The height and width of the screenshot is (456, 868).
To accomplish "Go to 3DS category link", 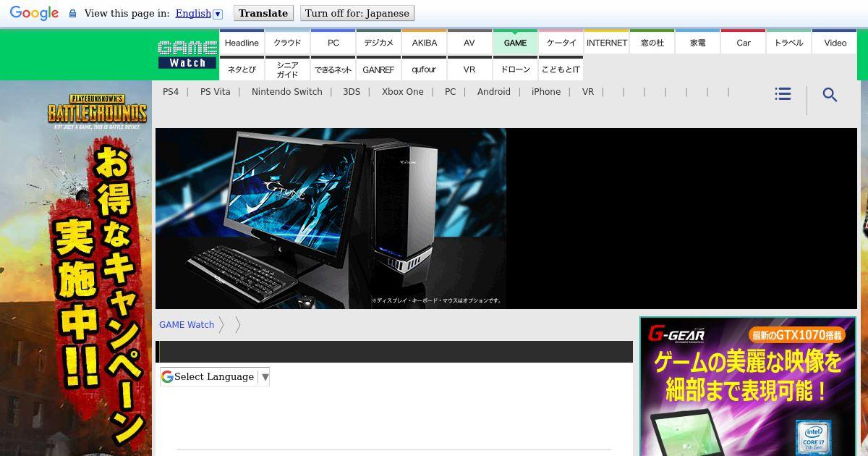I will coord(352,92).
